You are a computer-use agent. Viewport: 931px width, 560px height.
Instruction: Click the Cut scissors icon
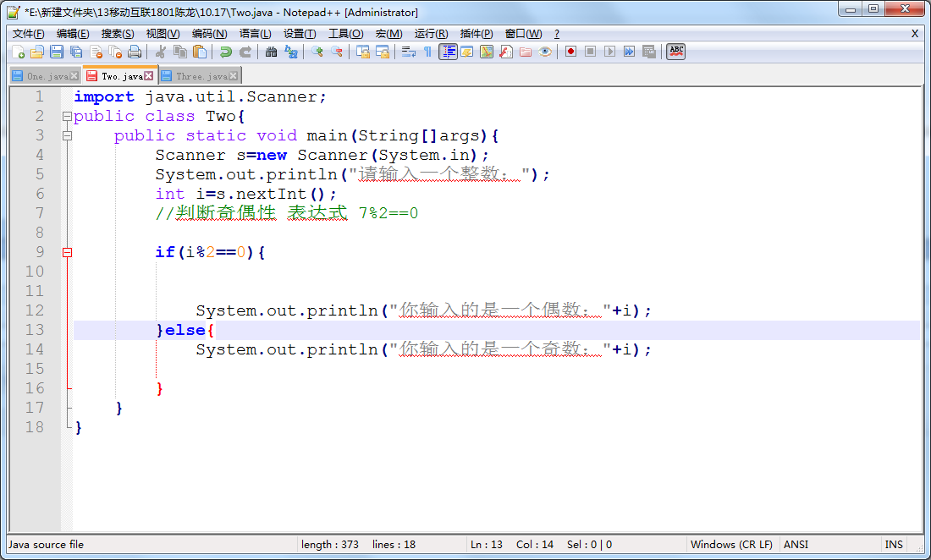[161, 52]
